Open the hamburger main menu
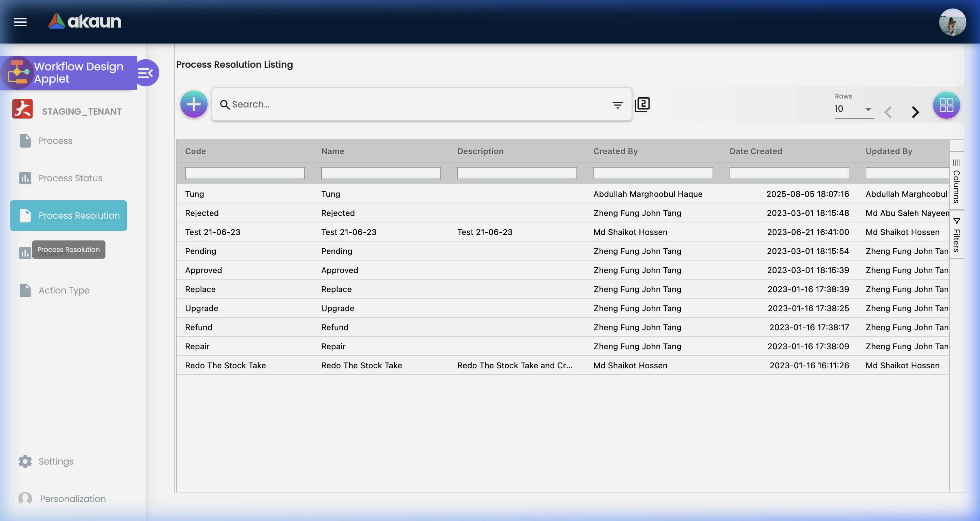 (20, 22)
